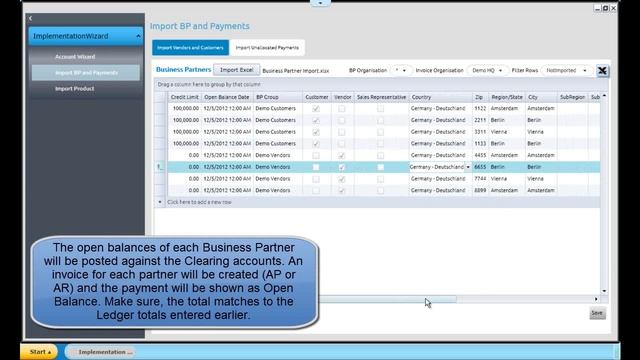Click here to add a new row
The width and height of the screenshot is (640, 360).
click(199, 202)
